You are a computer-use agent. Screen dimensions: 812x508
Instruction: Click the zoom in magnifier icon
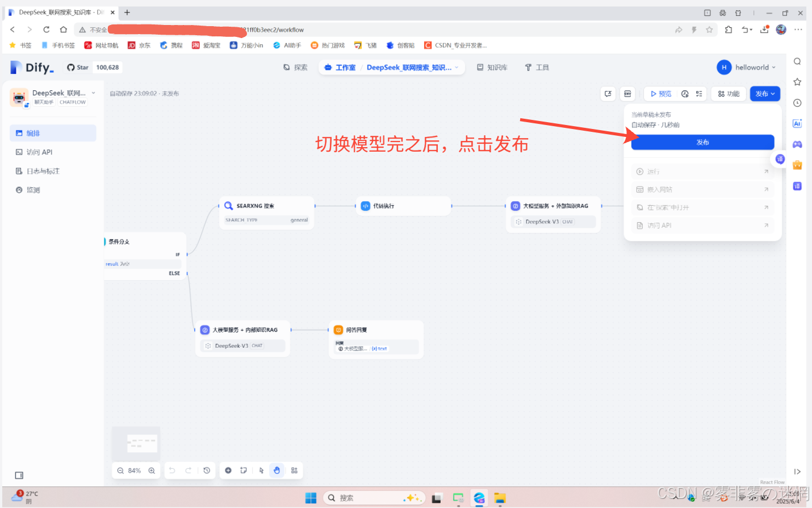pos(152,470)
